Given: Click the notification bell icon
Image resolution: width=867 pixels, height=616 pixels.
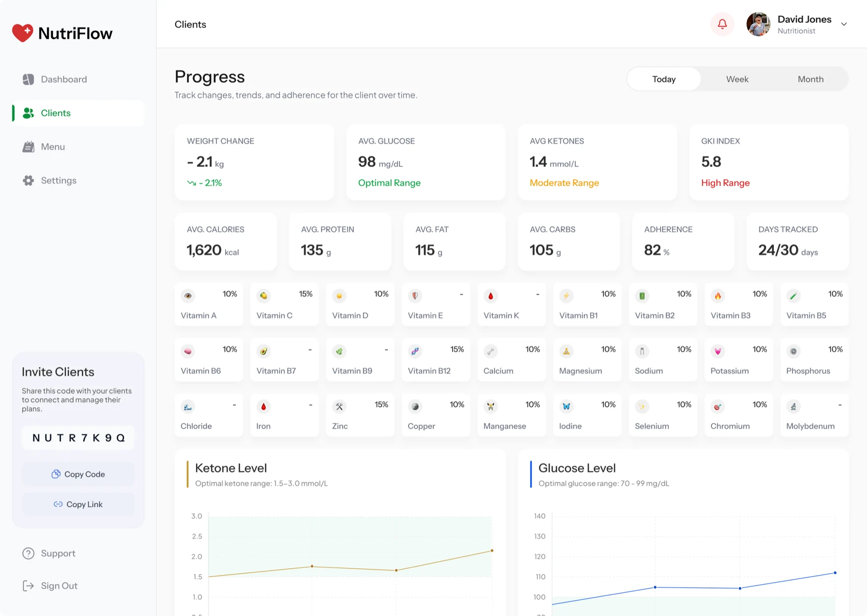Looking at the screenshot, I should point(722,24).
